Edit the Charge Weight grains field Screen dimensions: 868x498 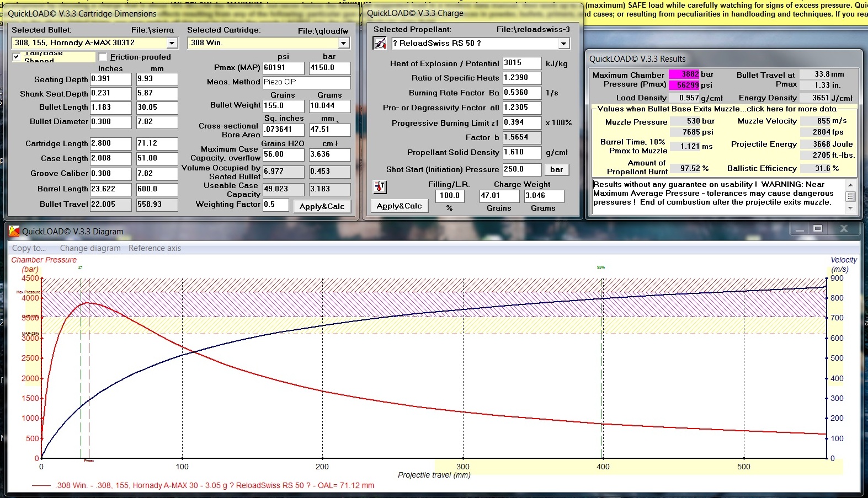(499, 196)
